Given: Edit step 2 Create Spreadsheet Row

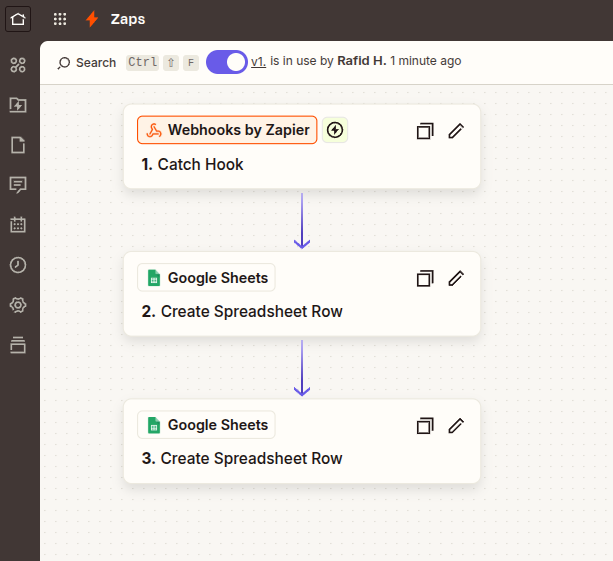Looking at the screenshot, I should [x=456, y=278].
